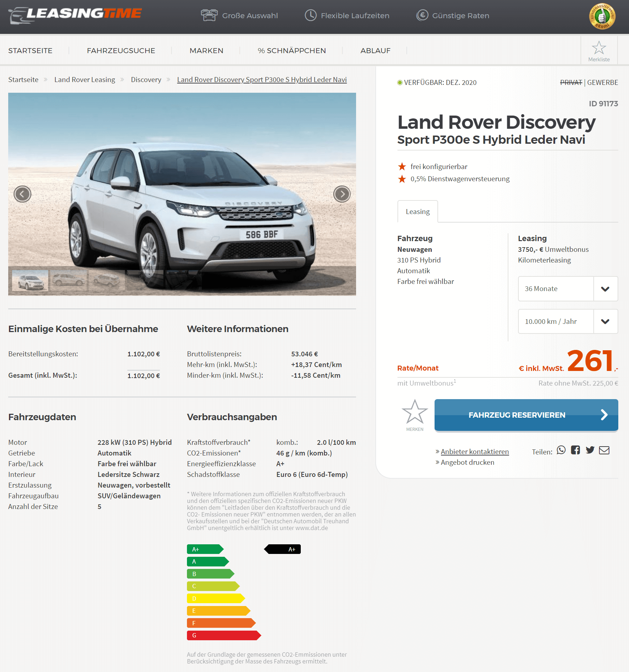Open % SCHNÄPPCHEN menu item
The height and width of the screenshot is (672, 629).
pos(291,51)
